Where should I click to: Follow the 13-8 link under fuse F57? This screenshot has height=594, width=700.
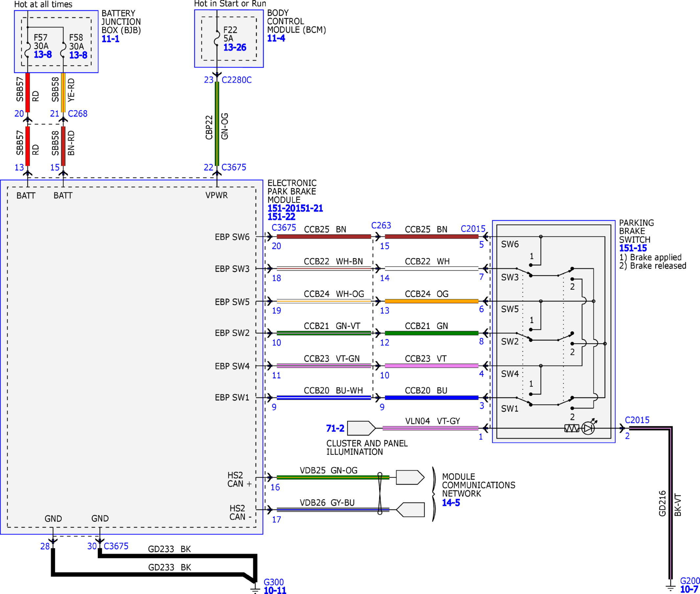43,54
